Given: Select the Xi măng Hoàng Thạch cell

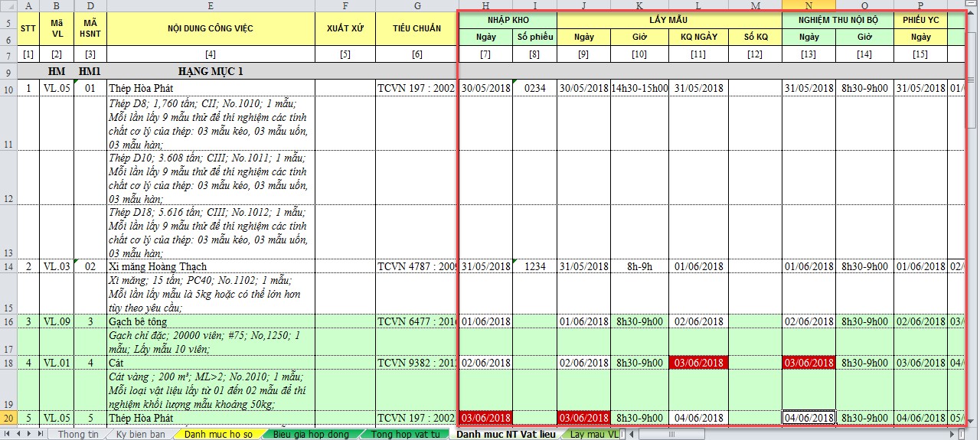Looking at the screenshot, I should (211, 266).
